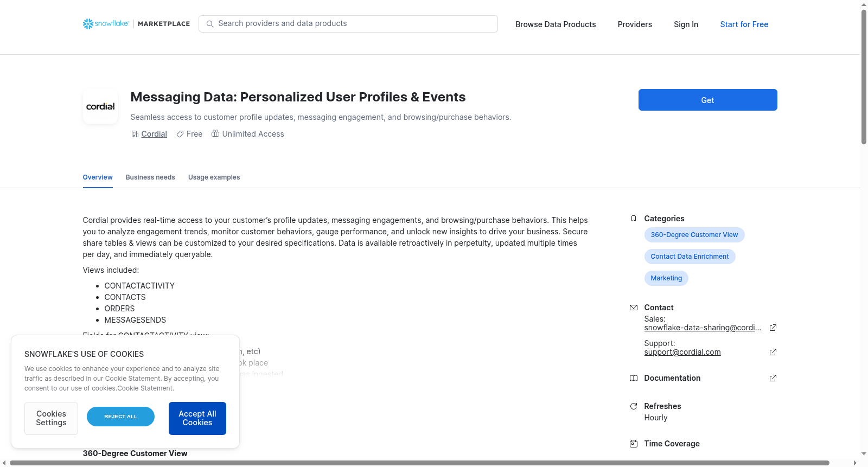This screenshot has height=467, width=868.
Task: Click the Documentation heading link
Action: [672, 378]
